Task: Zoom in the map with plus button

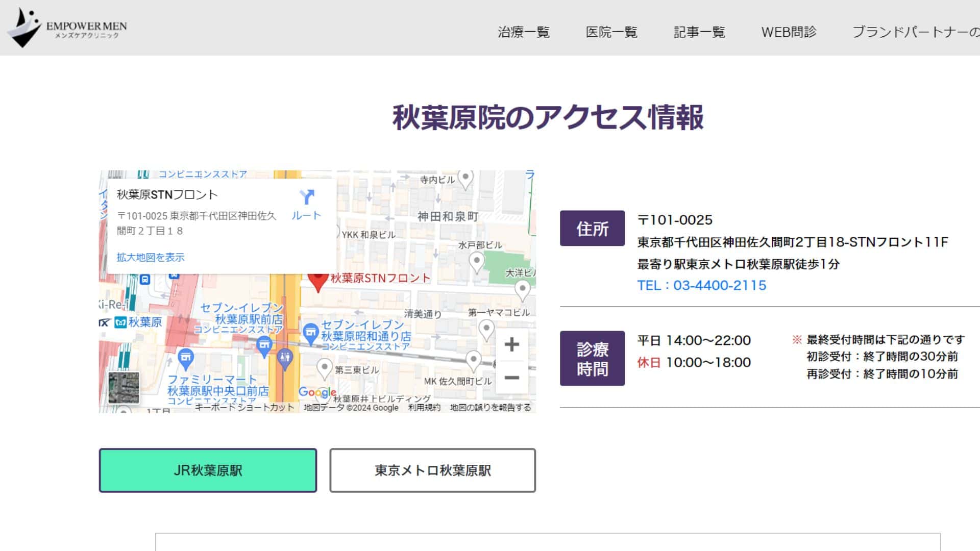Action: (511, 344)
